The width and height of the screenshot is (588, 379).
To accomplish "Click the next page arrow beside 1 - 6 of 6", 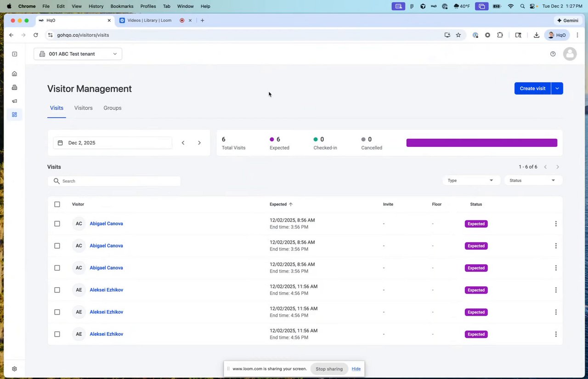I will [558, 167].
